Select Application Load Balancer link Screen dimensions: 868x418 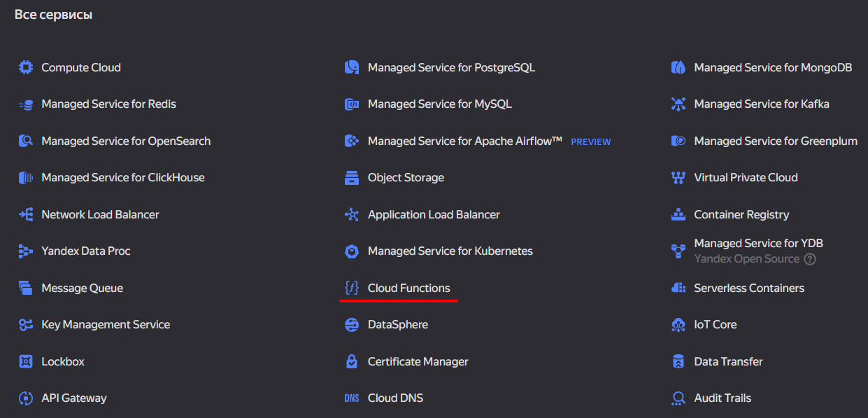434,214
